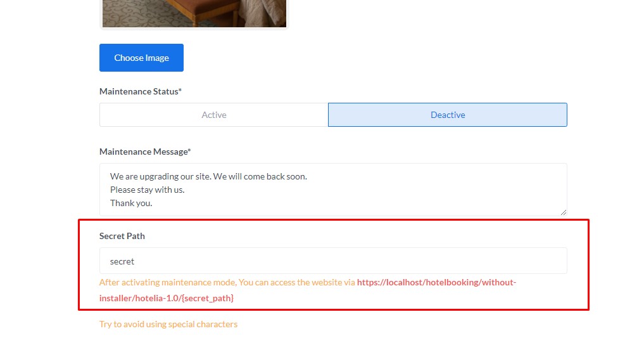This screenshot has height=338, width=644.
Task: Click the {secret_path} placeholder in URL
Action: point(209,297)
